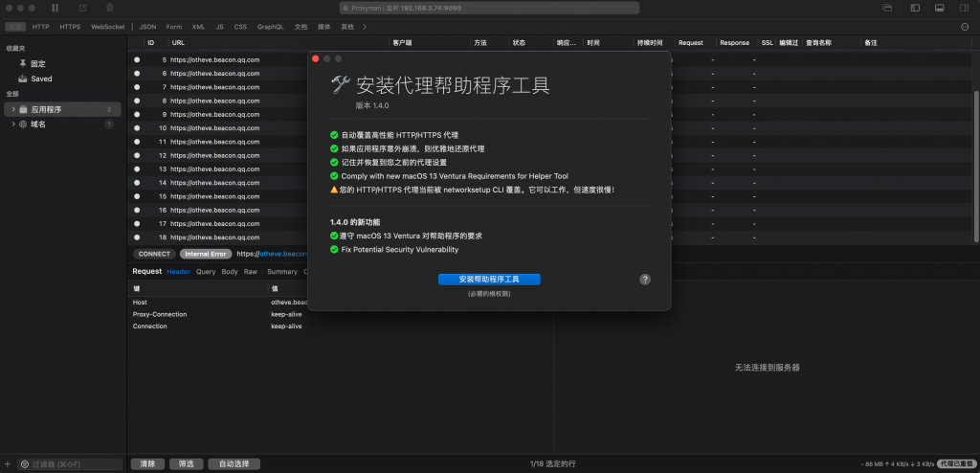
Task: Click the Saved tray icon in sidebar
Action: click(x=23, y=79)
